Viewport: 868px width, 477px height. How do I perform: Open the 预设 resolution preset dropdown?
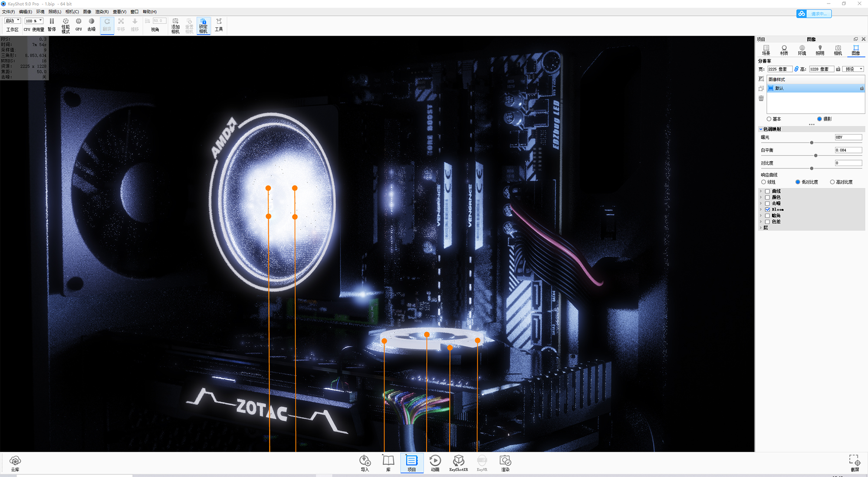tap(852, 69)
